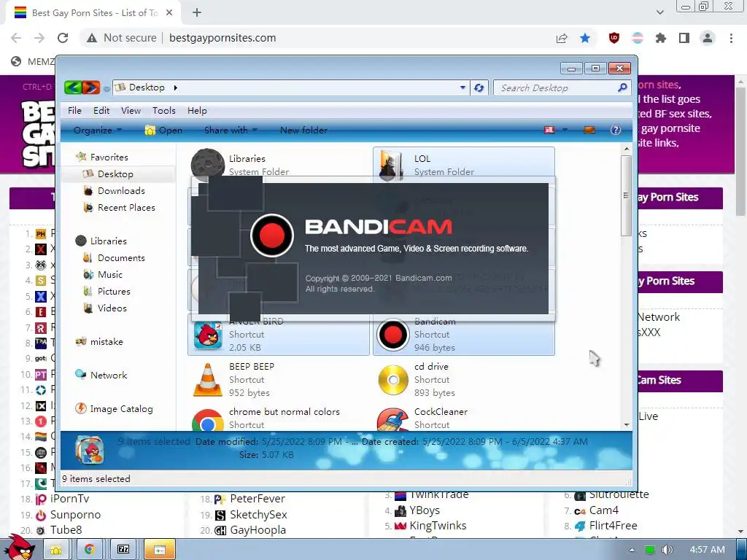747x560 pixels.
Task: Select the Libraries system folder item
Action: click(x=278, y=164)
